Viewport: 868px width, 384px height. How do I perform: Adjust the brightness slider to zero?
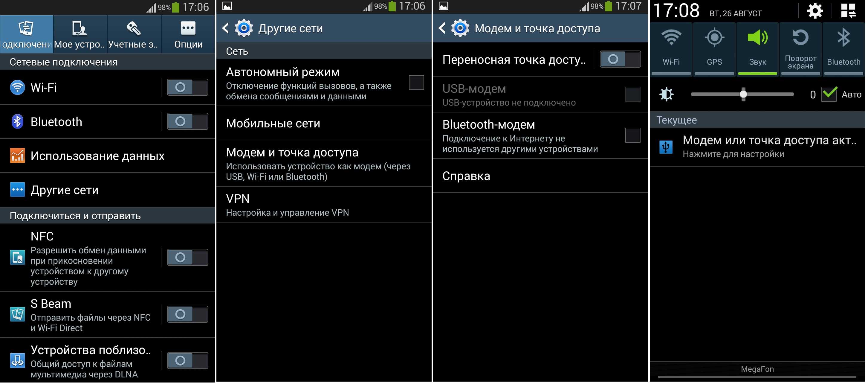690,94
